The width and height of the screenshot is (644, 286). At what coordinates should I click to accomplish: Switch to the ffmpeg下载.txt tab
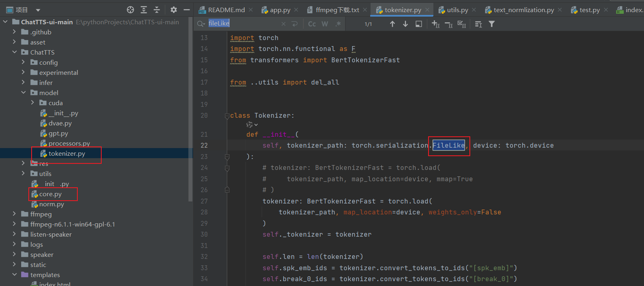337,10
